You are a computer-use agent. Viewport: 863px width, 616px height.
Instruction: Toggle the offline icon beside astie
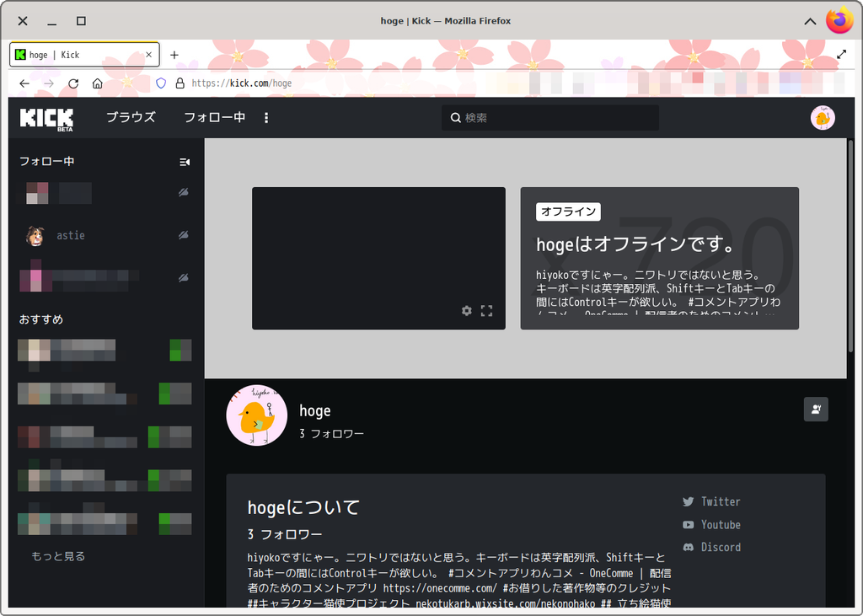[x=184, y=236]
